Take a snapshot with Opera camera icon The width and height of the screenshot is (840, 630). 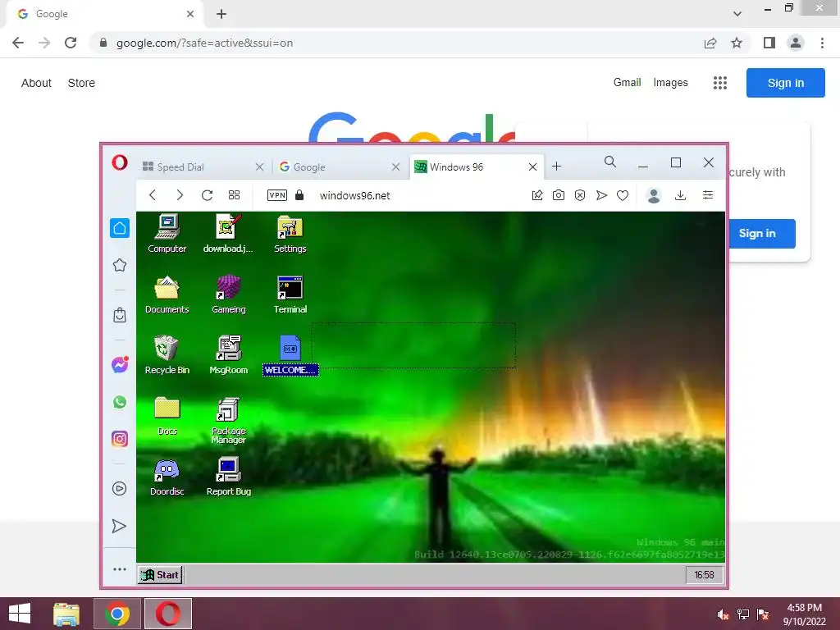(x=558, y=195)
